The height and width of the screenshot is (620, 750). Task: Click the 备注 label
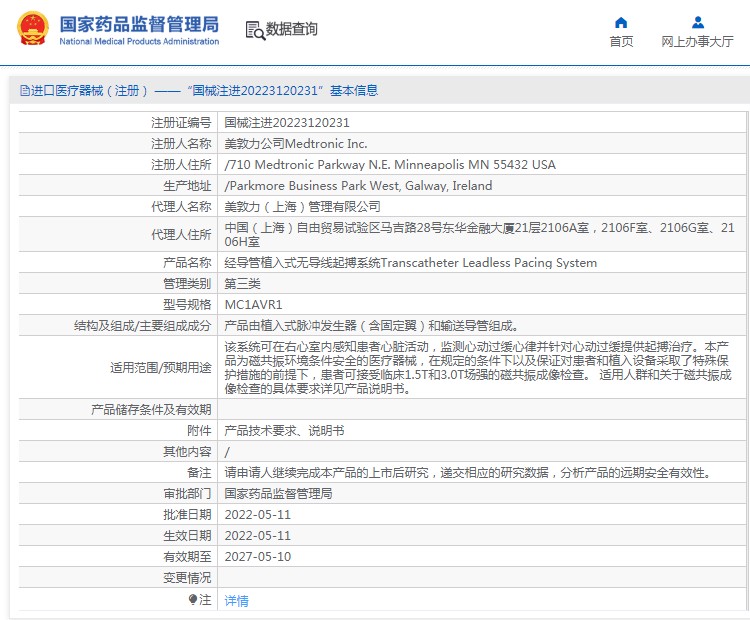pos(199,473)
